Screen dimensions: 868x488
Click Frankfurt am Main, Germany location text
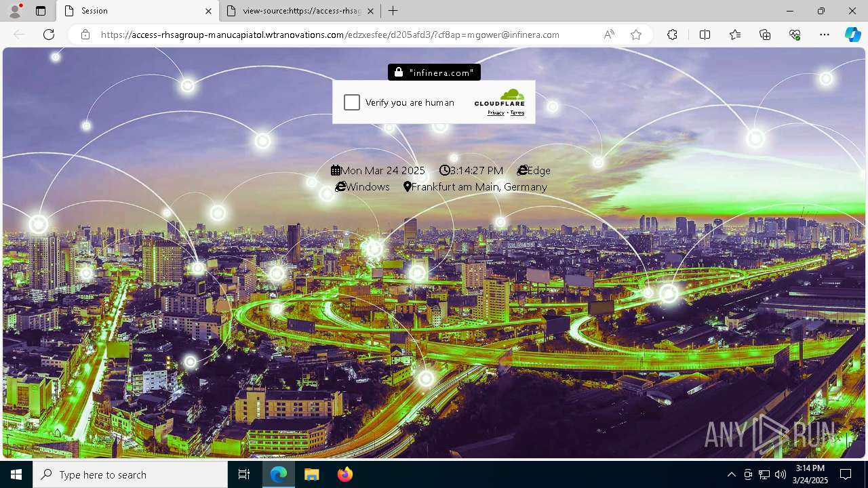pyautogui.click(x=479, y=186)
